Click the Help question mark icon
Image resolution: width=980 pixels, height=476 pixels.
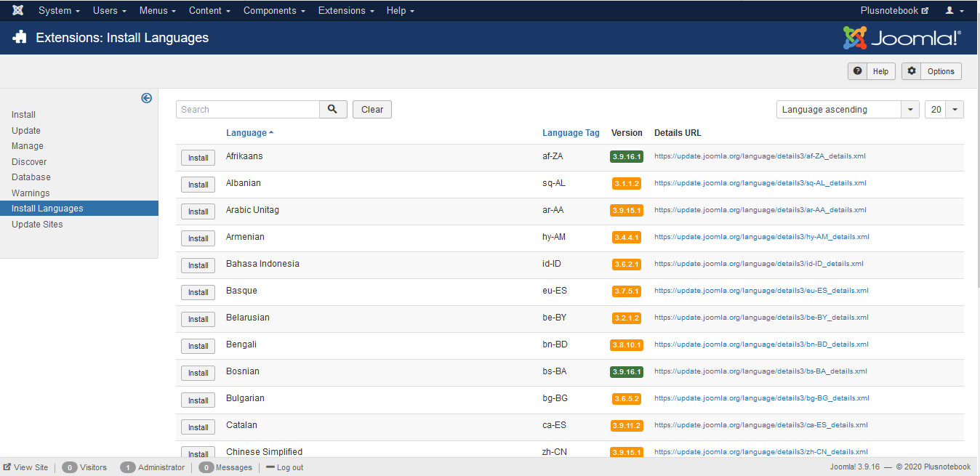pyautogui.click(x=858, y=71)
